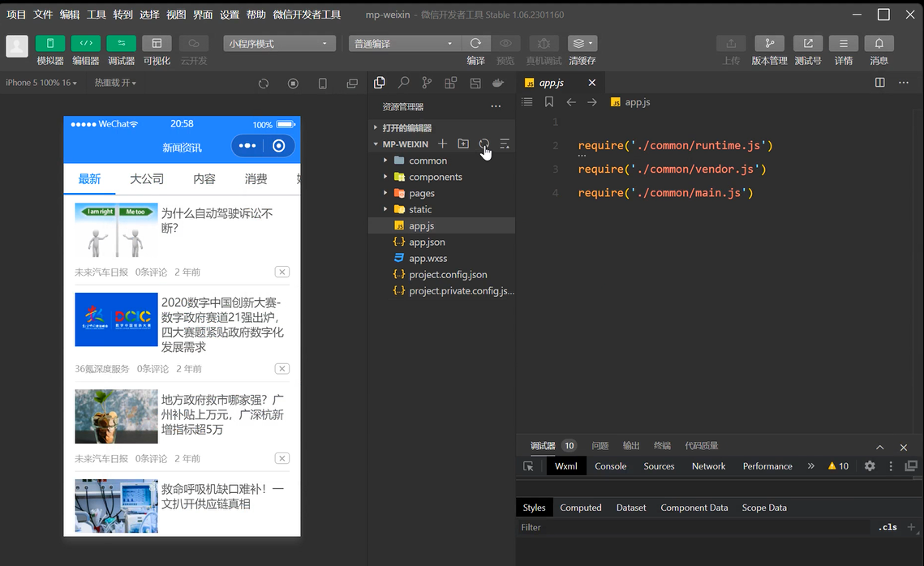Viewport: 924px width, 566px height.
Task: Open the clear cache layers icon
Action: coord(582,43)
